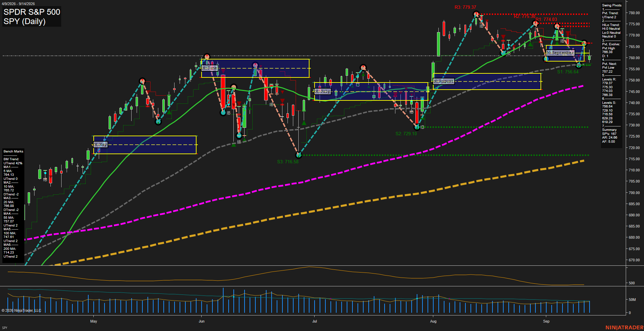Click the Pvt. Next Pvt Low 757.22 entry
644x331 pixels.
tap(609, 68)
